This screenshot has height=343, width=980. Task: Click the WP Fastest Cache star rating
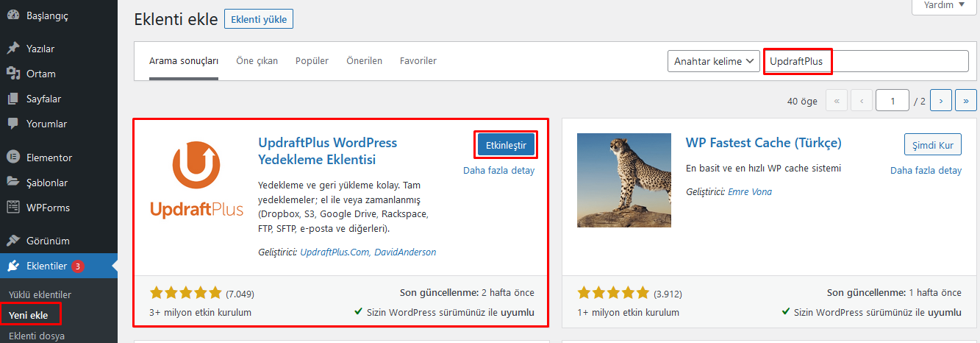pyautogui.click(x=613, y=293)
